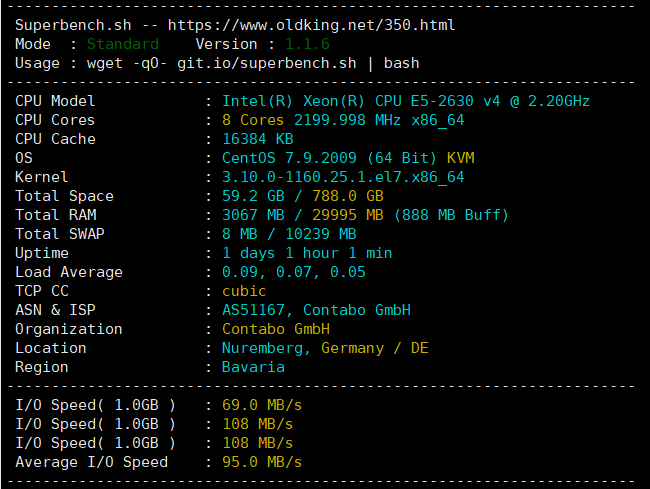This screenshot has width=650, height=489.
Task: Click the load average numbers
Action: [x=293, y=272]
